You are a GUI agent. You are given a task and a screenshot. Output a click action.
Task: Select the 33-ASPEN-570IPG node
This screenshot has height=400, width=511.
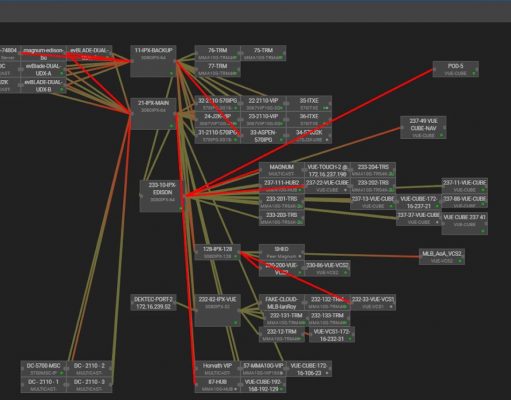263,136
